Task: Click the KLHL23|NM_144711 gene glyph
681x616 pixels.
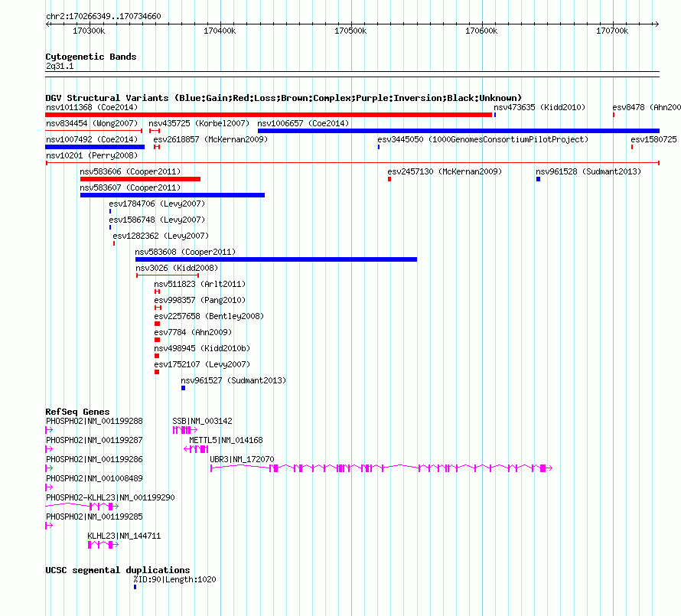Action: click(103, 544)
